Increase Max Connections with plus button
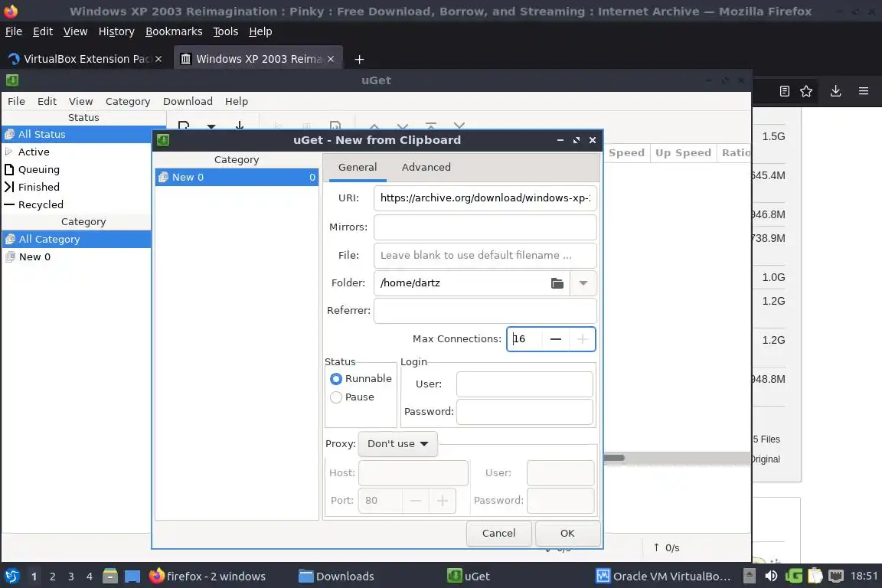882x588 pixels. 582,338
